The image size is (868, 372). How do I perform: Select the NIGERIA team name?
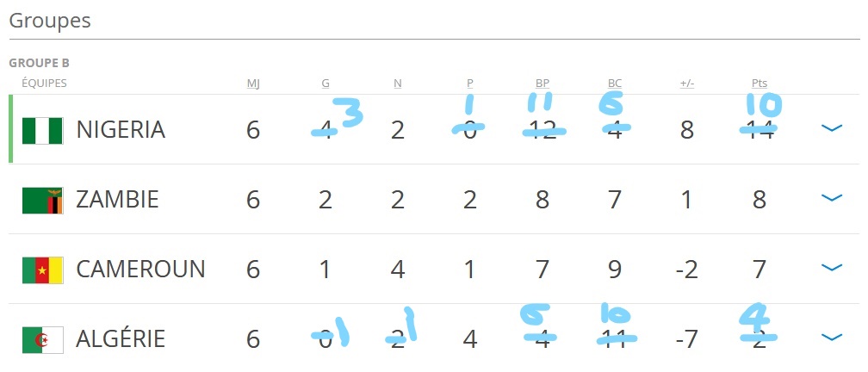(121, 130)
